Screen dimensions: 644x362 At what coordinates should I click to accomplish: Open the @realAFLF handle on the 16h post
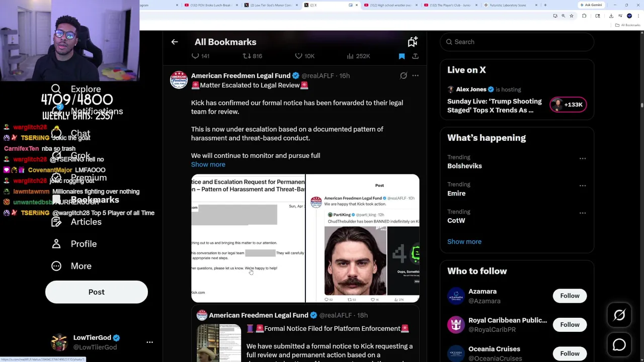click(x=317, y=75)
